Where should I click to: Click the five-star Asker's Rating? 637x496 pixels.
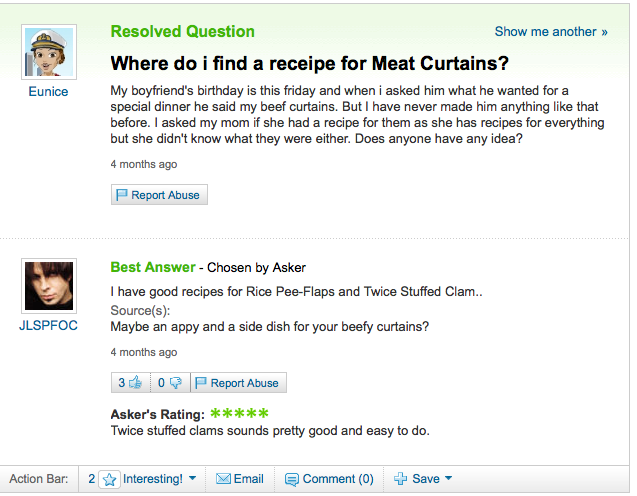click(x=239, y=413)
